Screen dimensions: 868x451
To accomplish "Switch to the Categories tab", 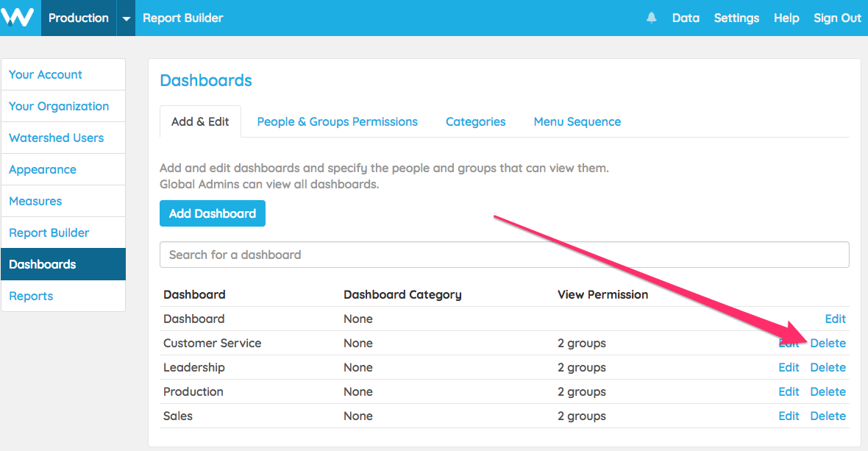I will 475,121.
